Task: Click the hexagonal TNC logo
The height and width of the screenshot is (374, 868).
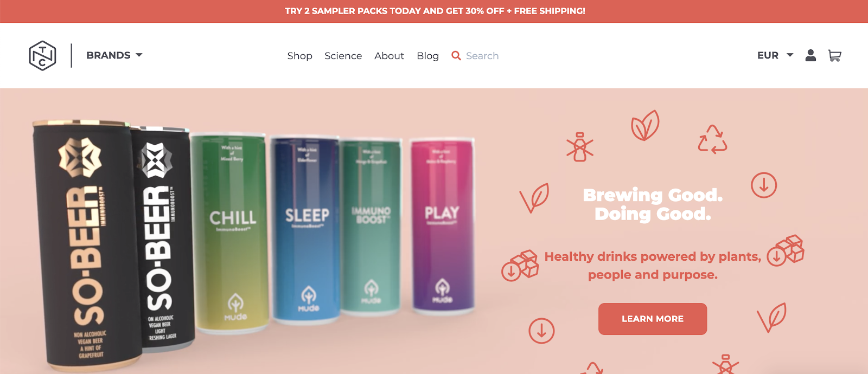Action: point(42,55)
